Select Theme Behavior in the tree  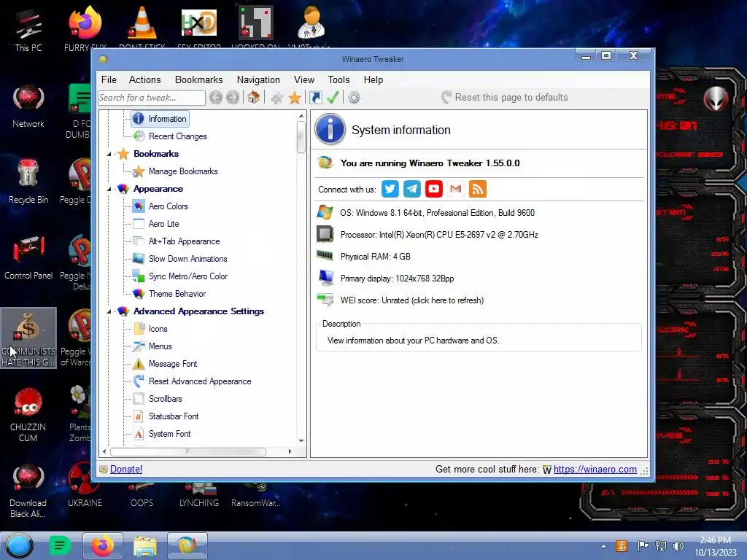click(x=177, y=295)
